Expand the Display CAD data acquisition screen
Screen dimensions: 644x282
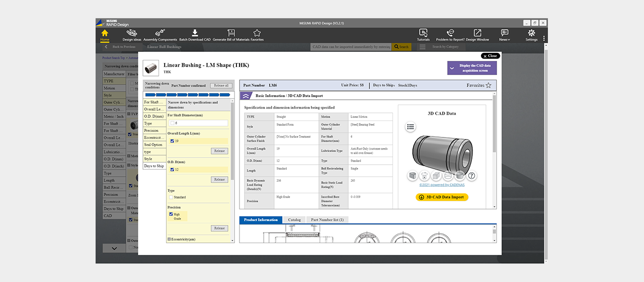(472, 68)
